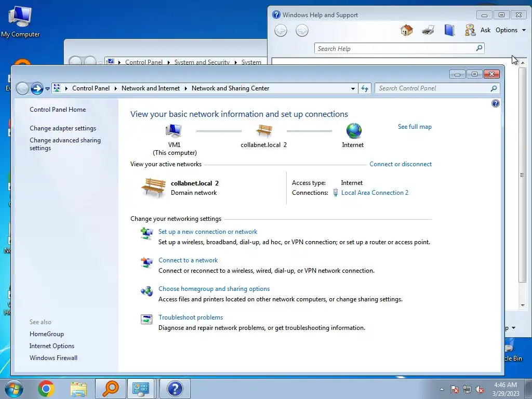Image resolution: width=532 pixels, height=399 pixels.
Task: Click the Internet globe icon in network map
Action: point(354,130)
